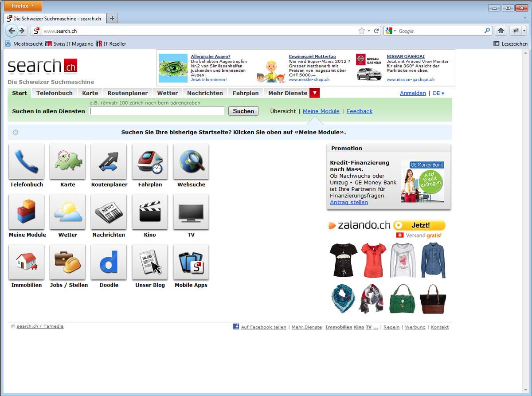Select the Karte tab
This screenshot has width=532, height=396.
point(90,93)
